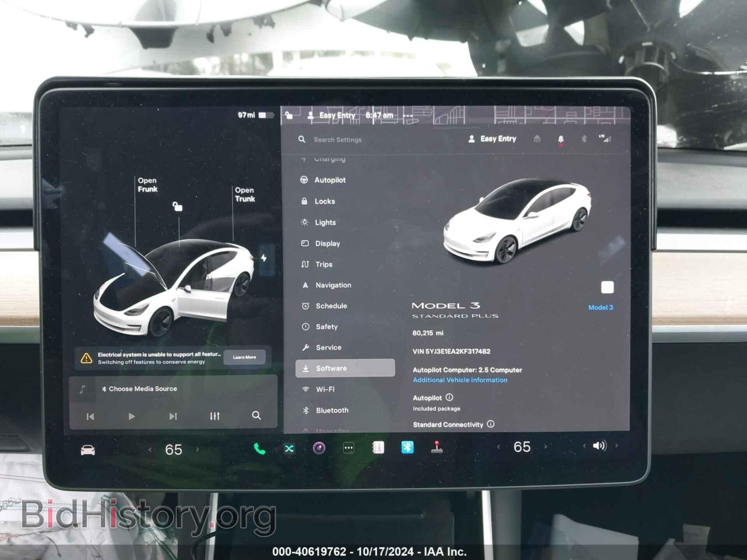
Task: Launch the joystick arcade icon
Action: 437,447
